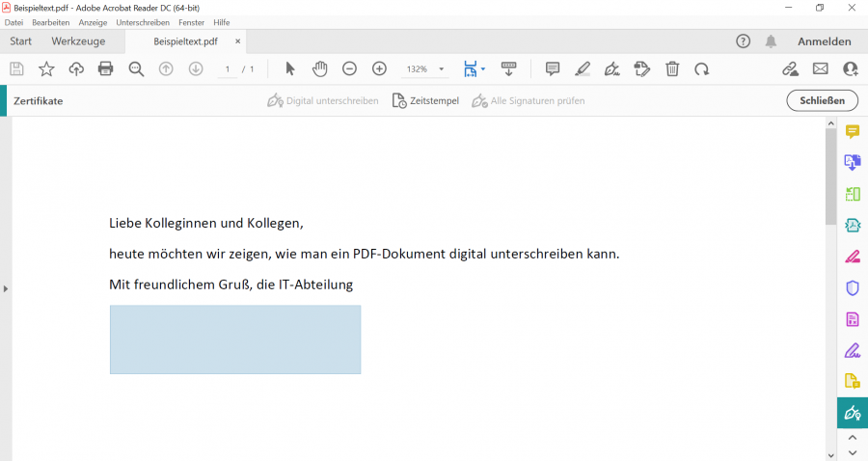Viewport: 868px width, 461px height.
Task: Expand the page fit options dropdown
Action: click(x=483, y=69)
